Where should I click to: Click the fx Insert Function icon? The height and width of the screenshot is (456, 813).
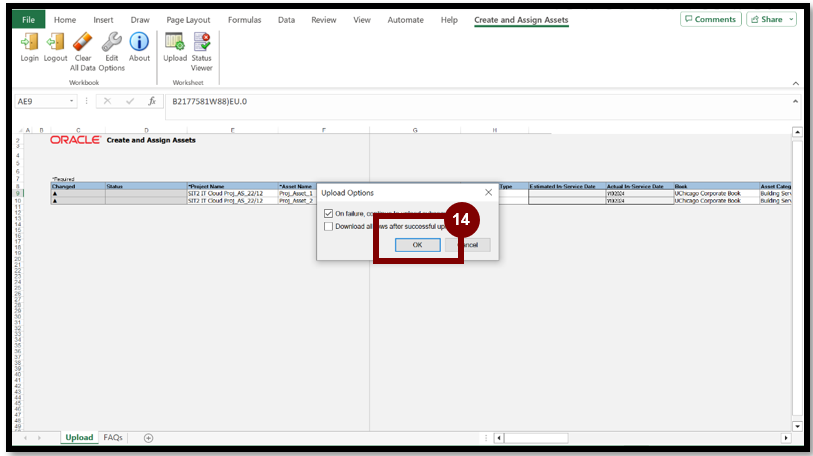(x=152, y=101)
